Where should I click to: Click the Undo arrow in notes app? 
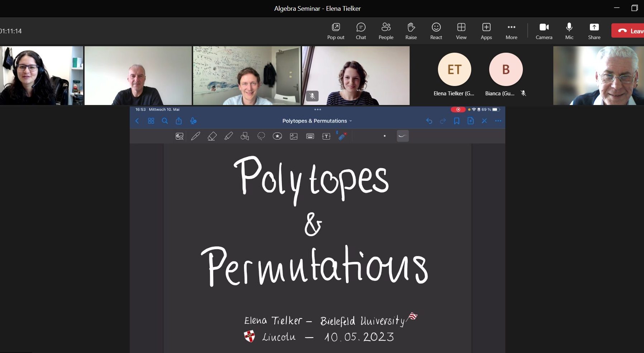click(429, 121)
